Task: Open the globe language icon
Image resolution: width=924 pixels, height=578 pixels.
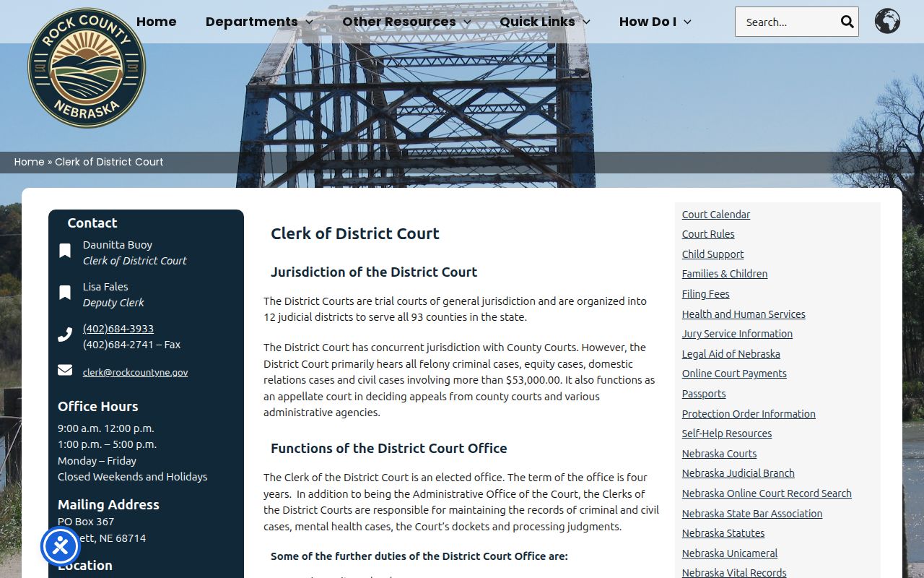Action: tap(887, 21)
